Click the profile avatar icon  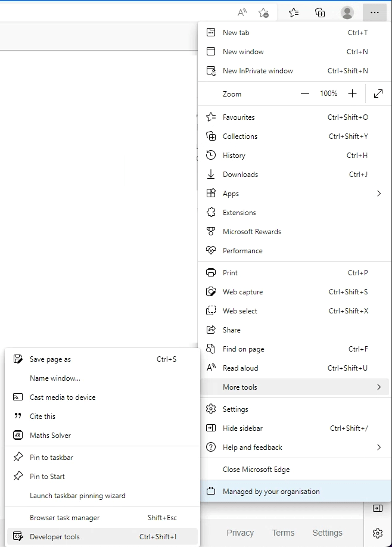(347, 13)
